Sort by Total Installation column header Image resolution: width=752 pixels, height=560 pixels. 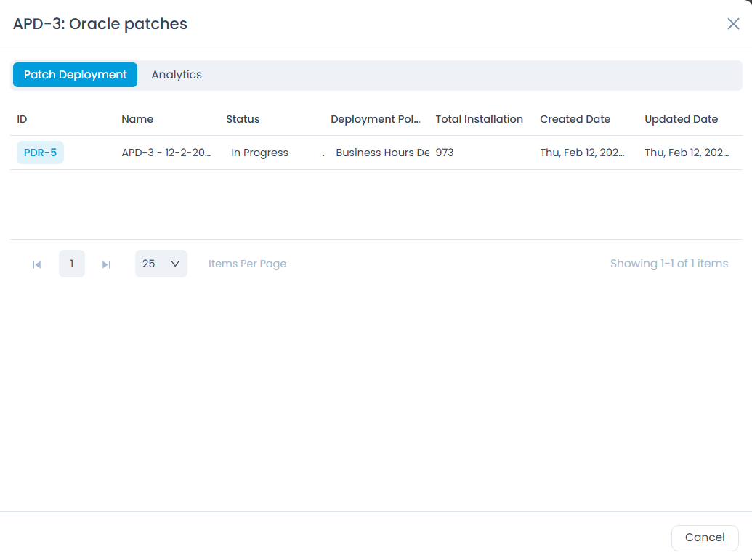pos(479,119)
